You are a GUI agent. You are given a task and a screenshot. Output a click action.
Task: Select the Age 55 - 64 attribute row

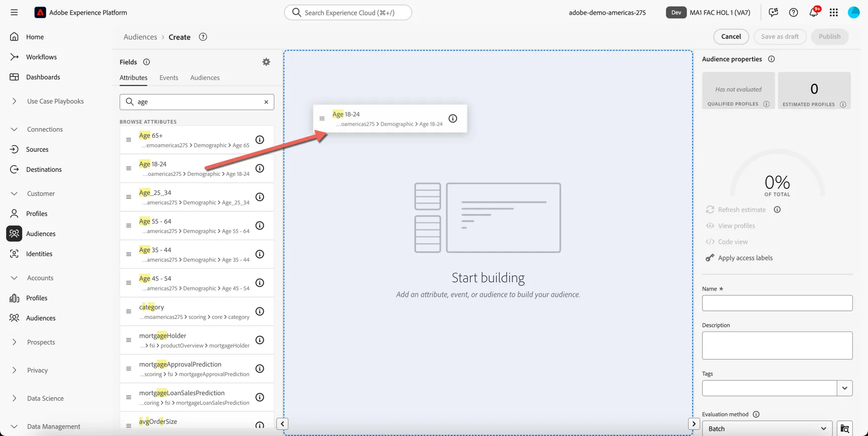pyautogui.click(x=197, y=226)
